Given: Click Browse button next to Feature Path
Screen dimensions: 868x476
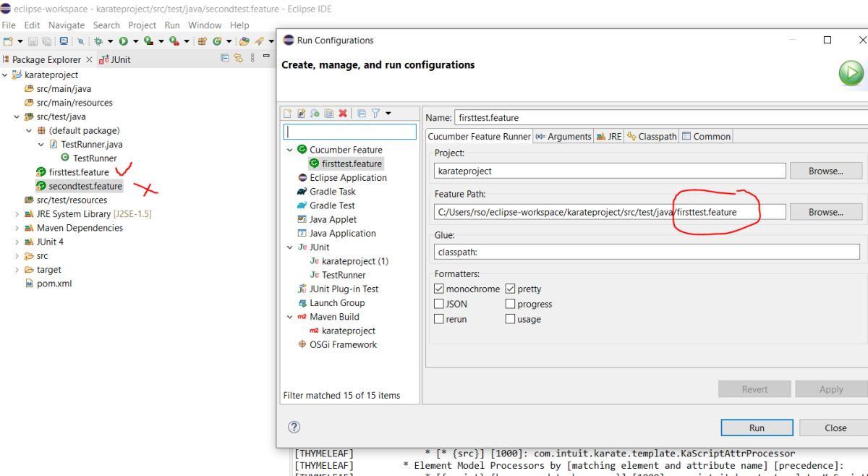Looking at the screenshot, I should tap(826, 212).
